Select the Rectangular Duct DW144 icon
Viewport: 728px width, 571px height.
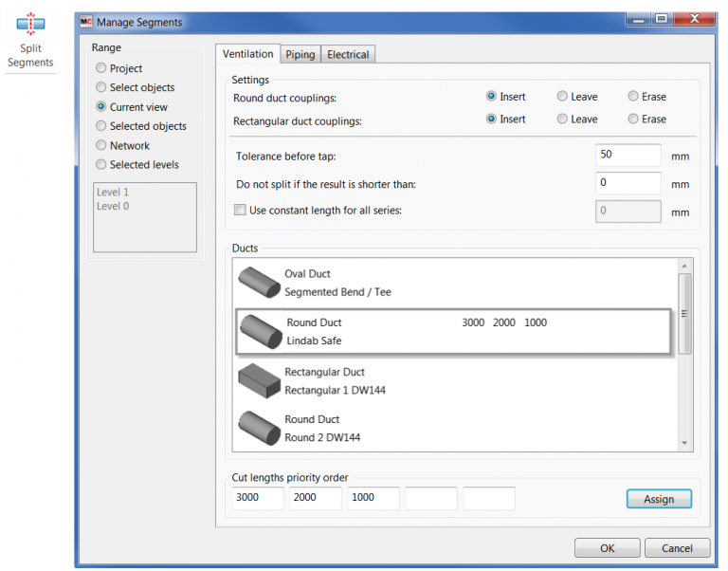click(x=258, y=381)
